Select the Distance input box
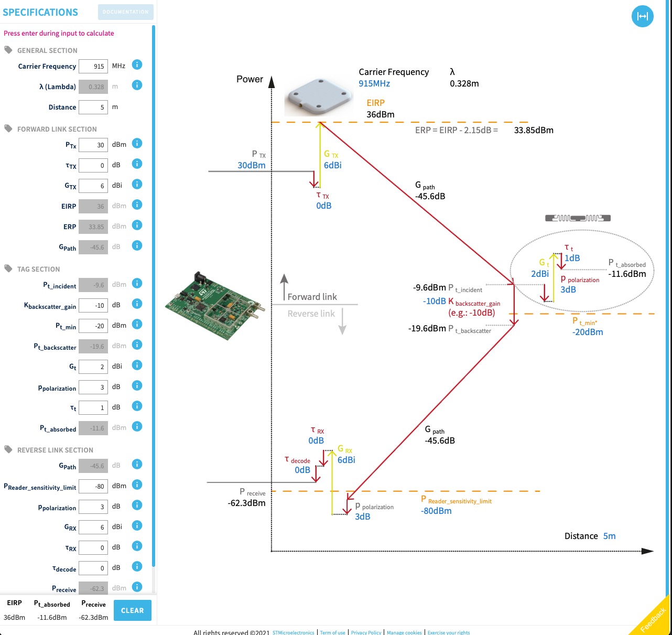This screenshot has width=672, height=635. pos(93,107)
